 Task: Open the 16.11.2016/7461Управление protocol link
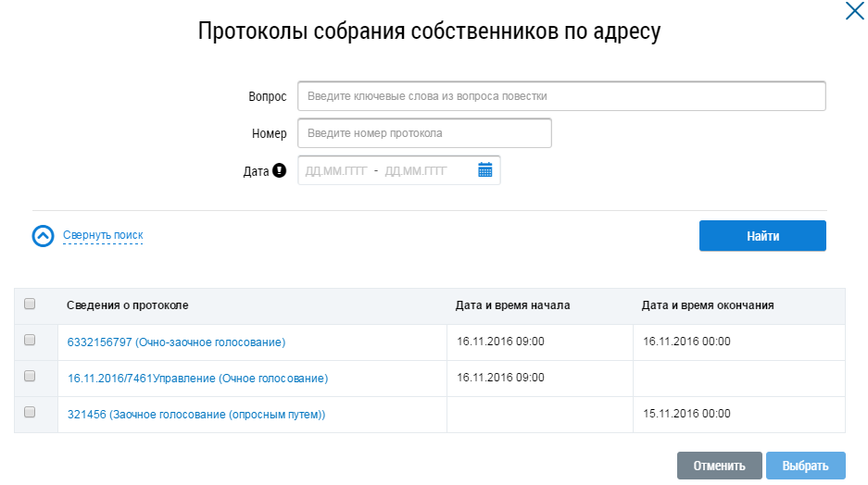click(197, 379)
